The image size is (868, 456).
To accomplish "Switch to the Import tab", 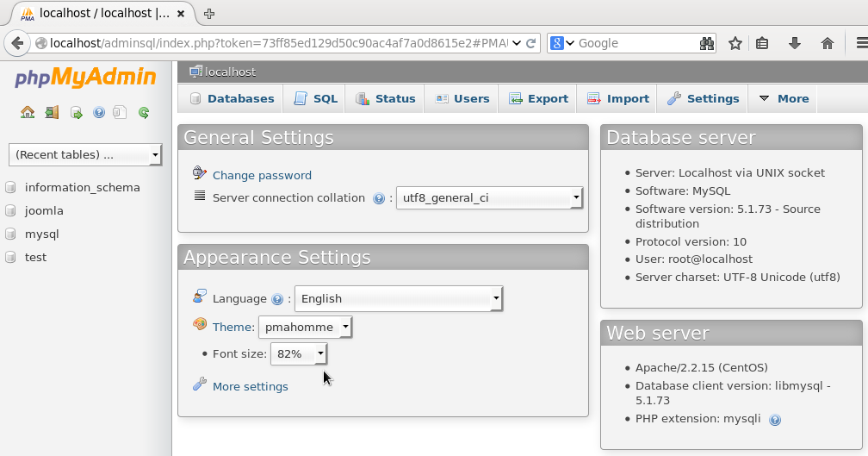I will [617, 98].
